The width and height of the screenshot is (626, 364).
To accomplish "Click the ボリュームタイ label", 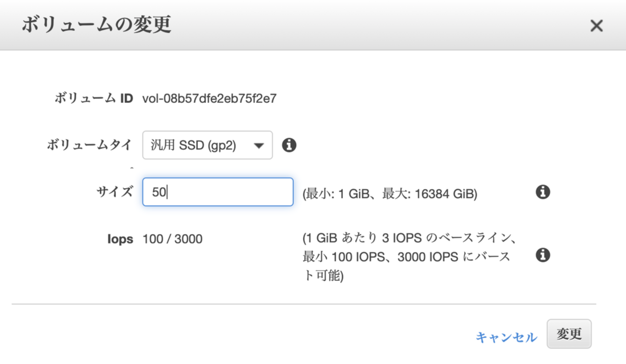I will coord(90,145).
